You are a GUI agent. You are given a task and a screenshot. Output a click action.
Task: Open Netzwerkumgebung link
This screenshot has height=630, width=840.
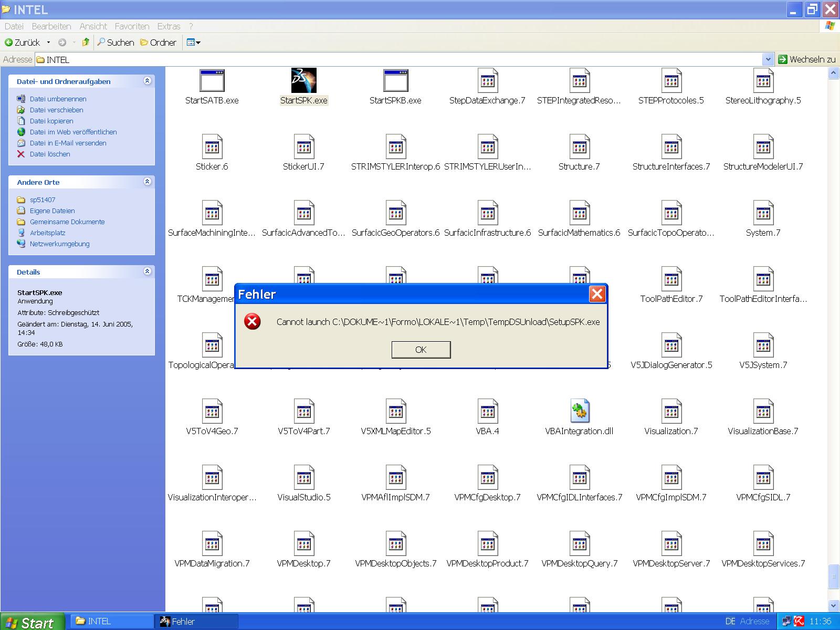[x=59, y=244]
